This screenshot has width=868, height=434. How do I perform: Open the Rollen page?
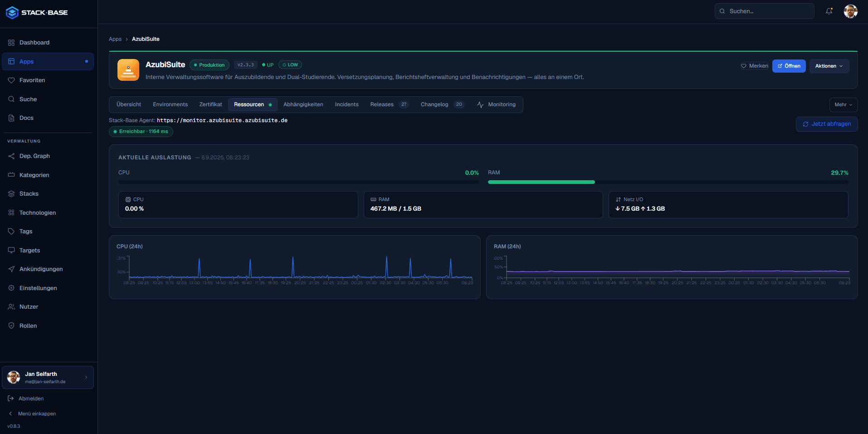48,326
